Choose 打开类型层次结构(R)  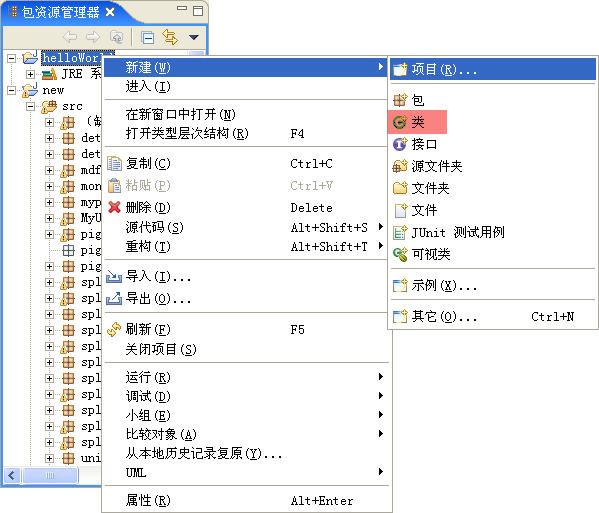[x=246, y=133]
